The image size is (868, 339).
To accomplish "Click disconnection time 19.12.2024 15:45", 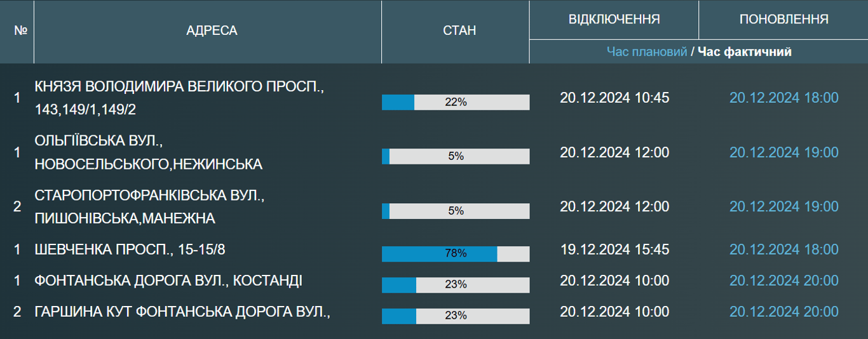I will click(x=614, y=249).
